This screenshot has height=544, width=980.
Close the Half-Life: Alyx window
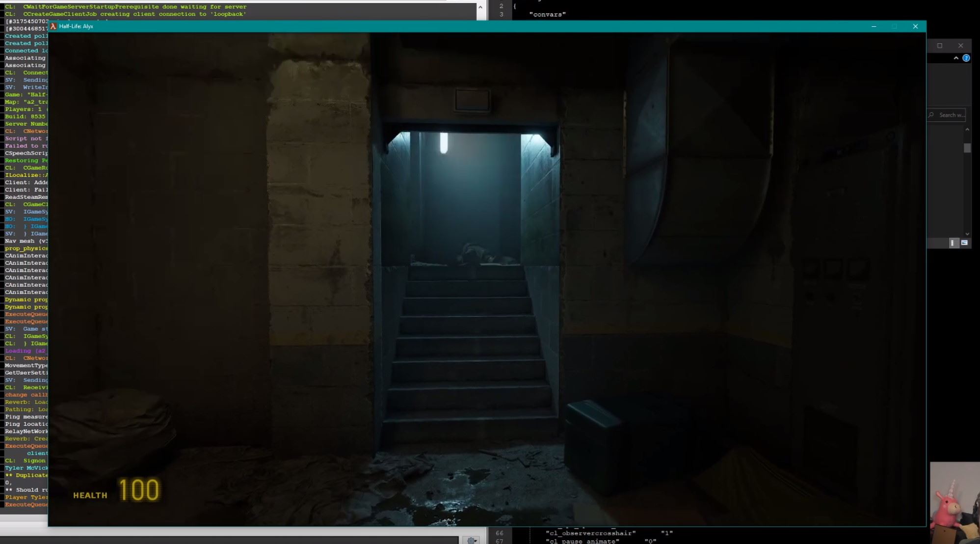tap(915, 27)
